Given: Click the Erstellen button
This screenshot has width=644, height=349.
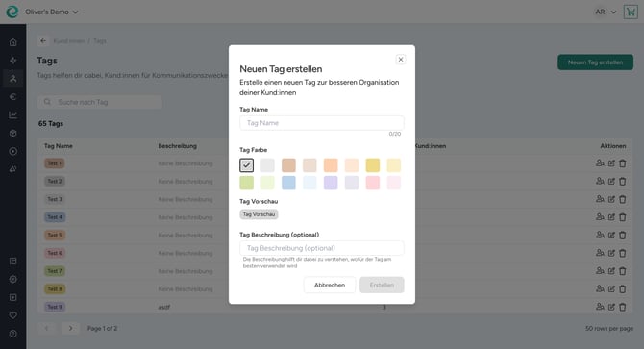Looking at the screenshot, I should tap(382, 285).
